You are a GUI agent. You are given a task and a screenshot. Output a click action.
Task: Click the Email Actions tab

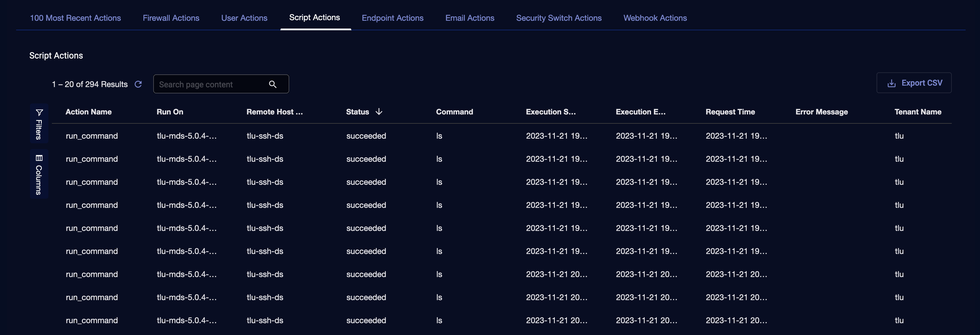[470, 18]
